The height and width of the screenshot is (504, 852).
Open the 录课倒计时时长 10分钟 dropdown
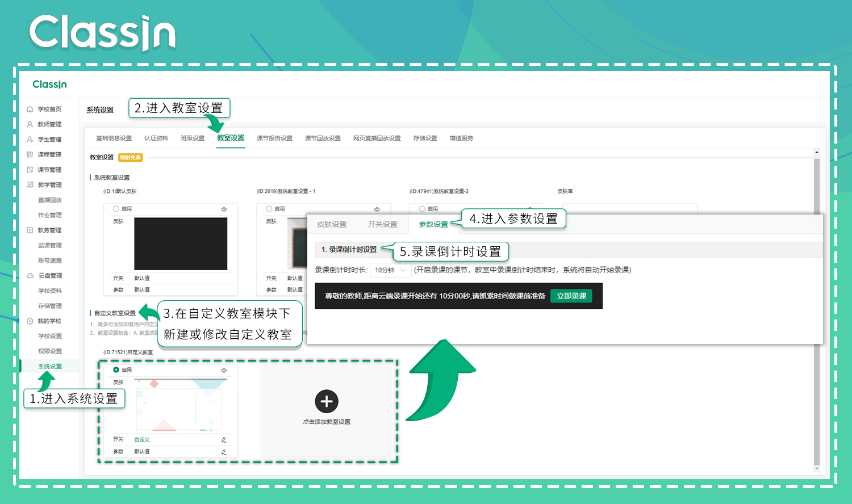pos(391,270)
